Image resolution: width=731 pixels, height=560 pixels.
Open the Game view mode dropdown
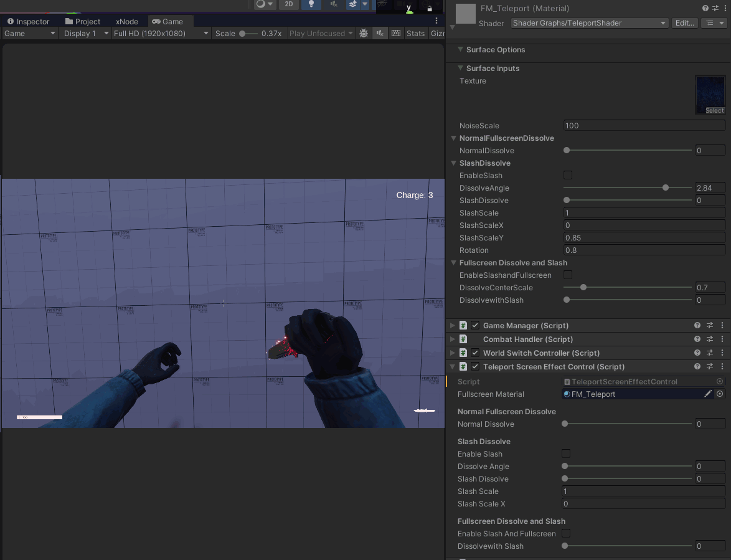click(29, 33)
